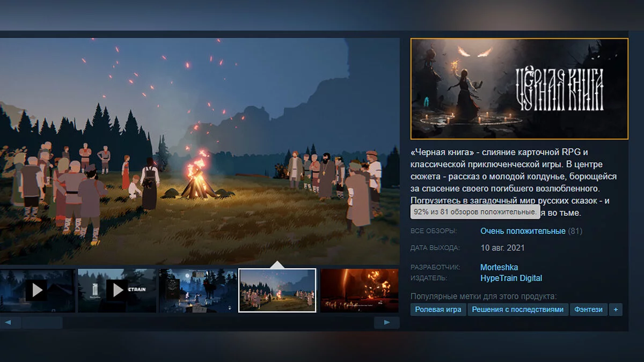
Task: Select the Ролевая игра tag
Action: 438,309
